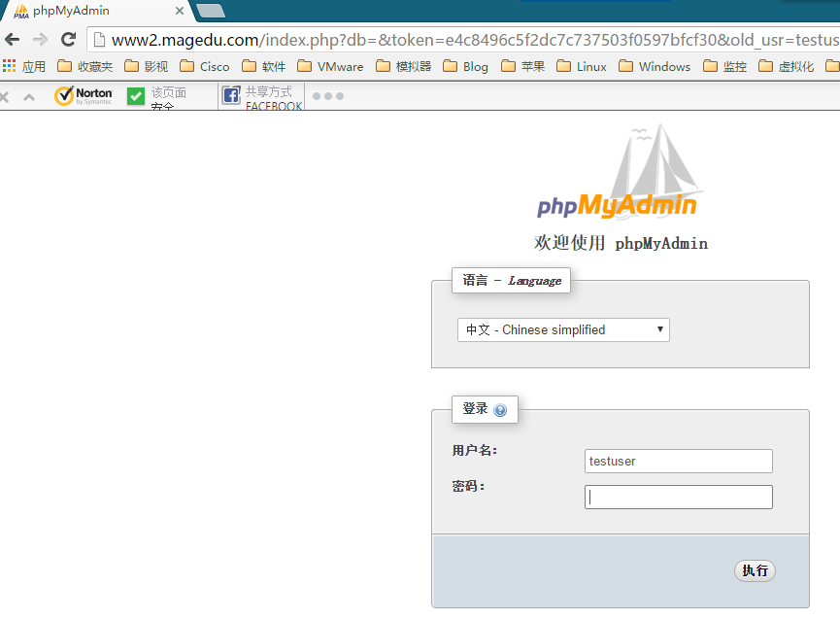The image size is (840, 620).
Task: Open the Linux bookmarks folder
Action: [x=582, y=66]
